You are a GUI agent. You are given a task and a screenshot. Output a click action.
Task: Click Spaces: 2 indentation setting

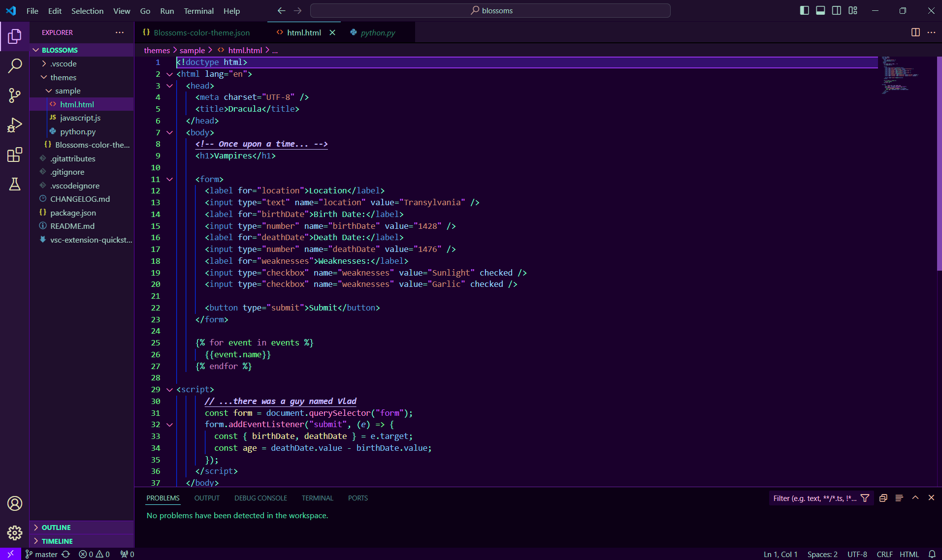(822, 554)
